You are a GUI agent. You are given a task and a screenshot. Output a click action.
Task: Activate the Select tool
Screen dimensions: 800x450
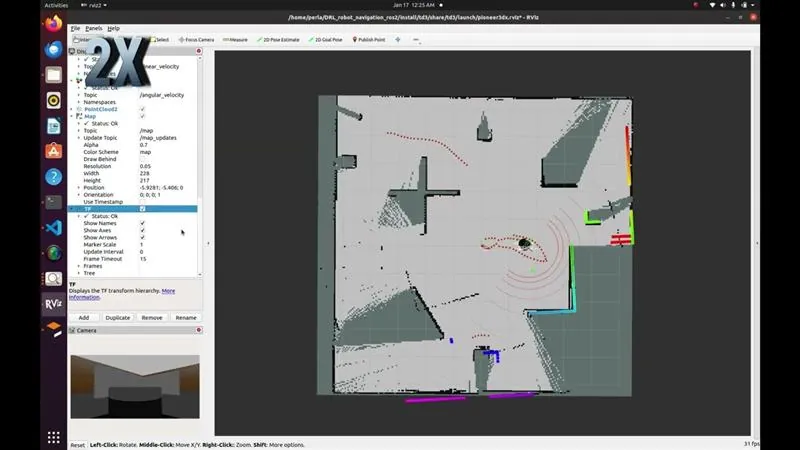click(160, 40)
